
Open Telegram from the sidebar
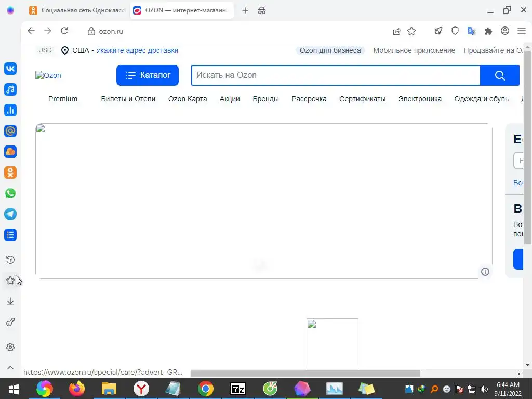10,214
